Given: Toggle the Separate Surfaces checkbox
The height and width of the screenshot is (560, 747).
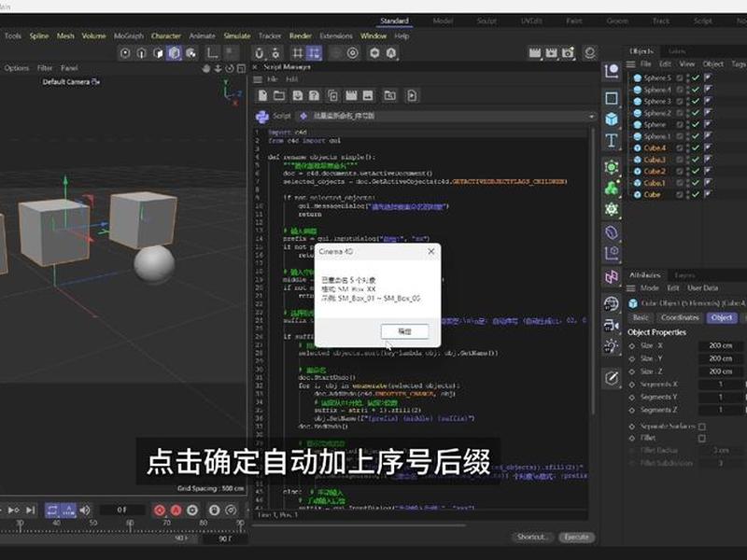Looking at the screenshot, I should (702, 427).
